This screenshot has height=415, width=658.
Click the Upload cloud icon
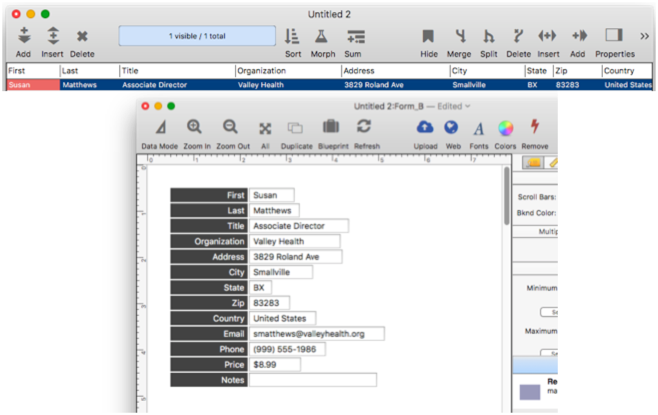(425, 127)
